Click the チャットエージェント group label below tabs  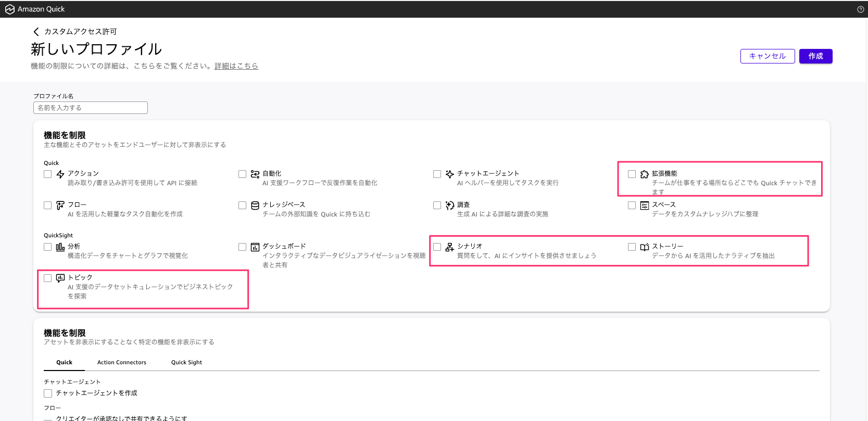pyautogui.click(x=72, y=382)
